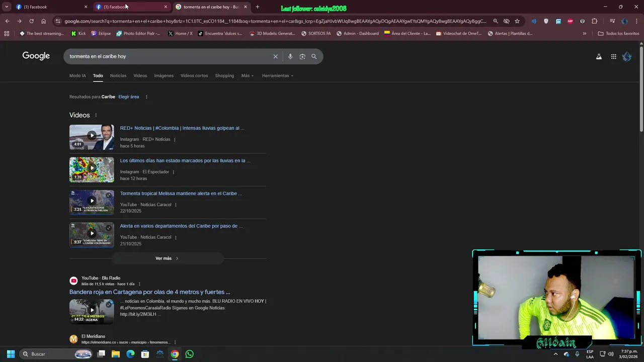Open the bookmarks apps grid icon
This screenshot has width=644, height=362.
tap(7, 34)
